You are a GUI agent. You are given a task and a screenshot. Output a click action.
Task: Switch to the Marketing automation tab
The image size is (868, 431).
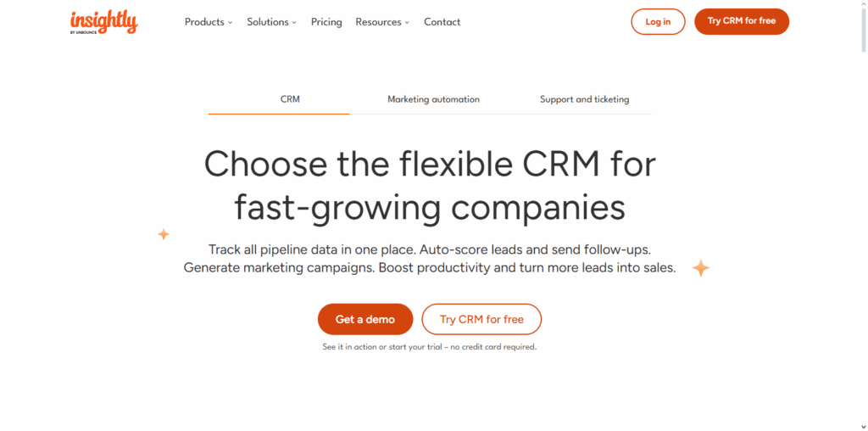tap(433, 99)
